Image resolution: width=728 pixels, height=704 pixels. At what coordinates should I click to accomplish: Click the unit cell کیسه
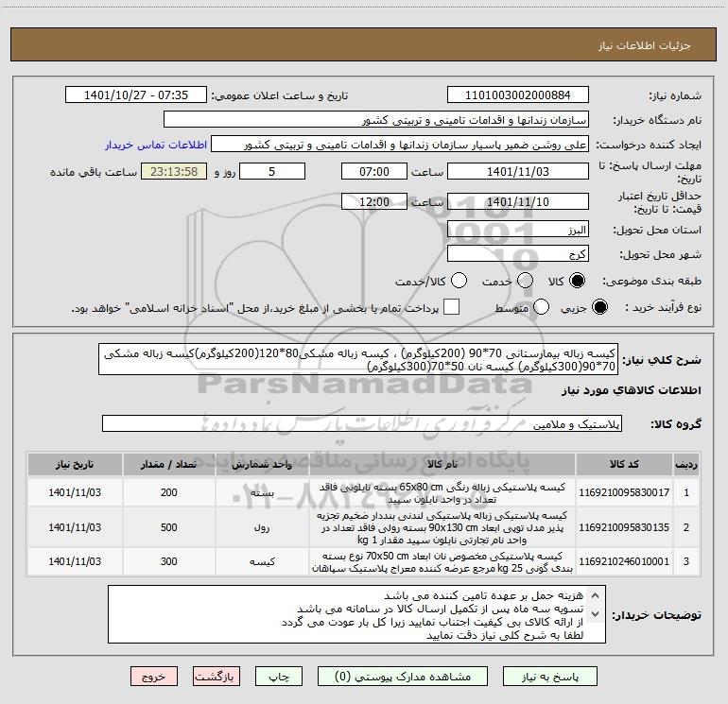(x=262, y=561)
